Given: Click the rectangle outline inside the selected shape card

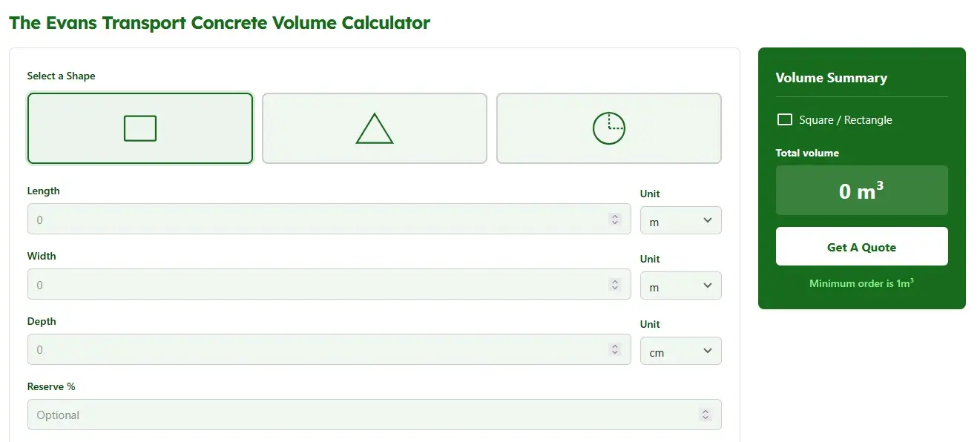Looking at the screenshot, I should pos(139,127).
